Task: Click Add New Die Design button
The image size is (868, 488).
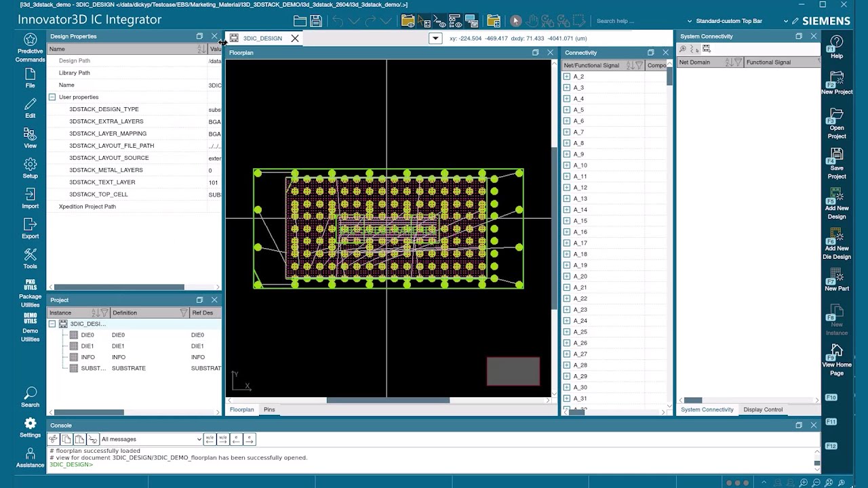Action: (x=837, y=244)
